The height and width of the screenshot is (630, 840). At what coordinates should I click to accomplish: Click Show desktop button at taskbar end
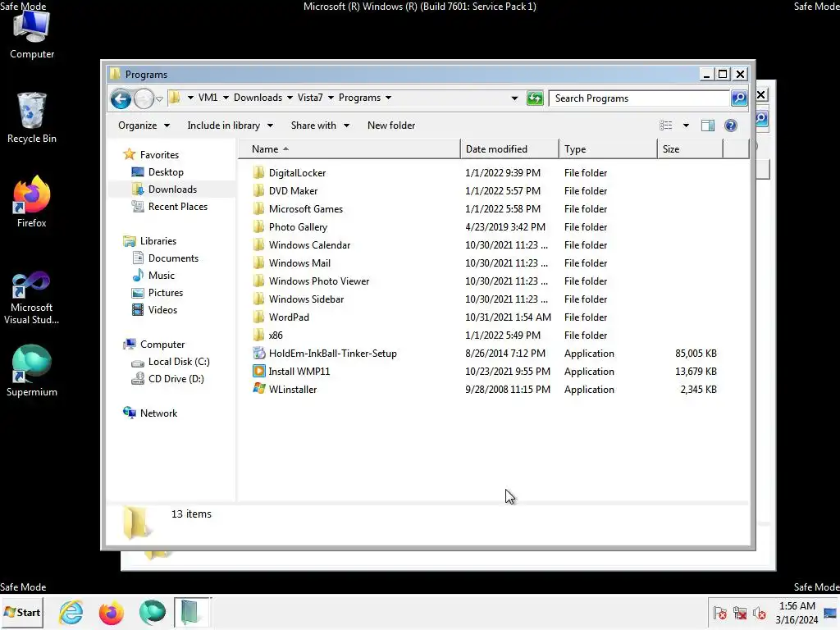(831, 612)
